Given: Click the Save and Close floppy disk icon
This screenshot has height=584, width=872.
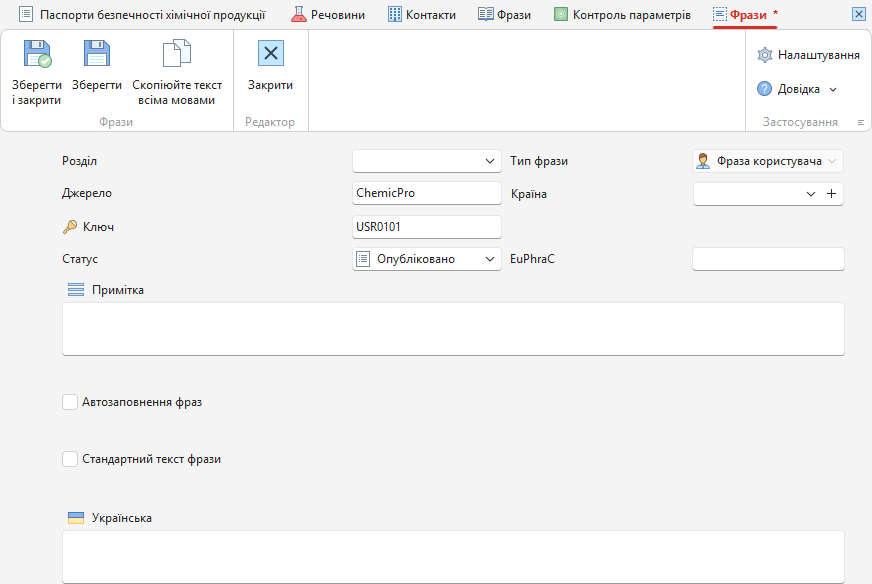Looking at the screenshot, I should coord(37,54).
